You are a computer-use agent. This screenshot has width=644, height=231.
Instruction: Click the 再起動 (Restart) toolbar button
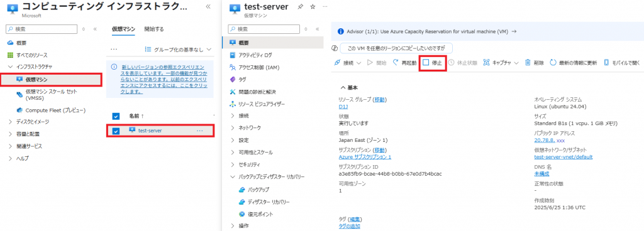coord(404,63)
